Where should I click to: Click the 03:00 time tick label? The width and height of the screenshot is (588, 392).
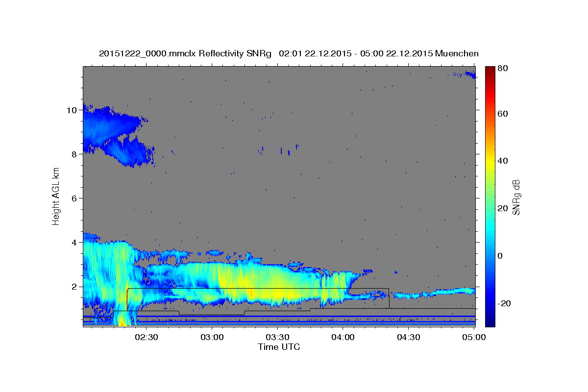tap(212, 337)
